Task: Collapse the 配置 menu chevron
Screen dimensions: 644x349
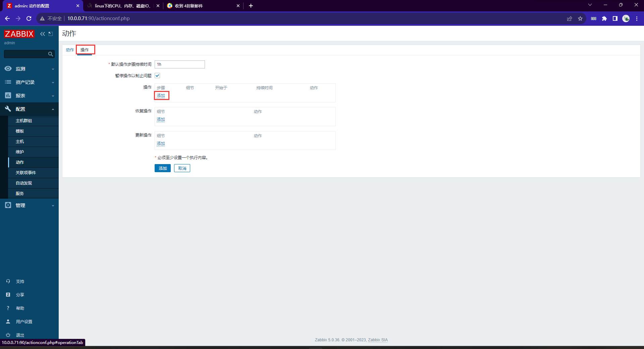Action: coord(53,109)
